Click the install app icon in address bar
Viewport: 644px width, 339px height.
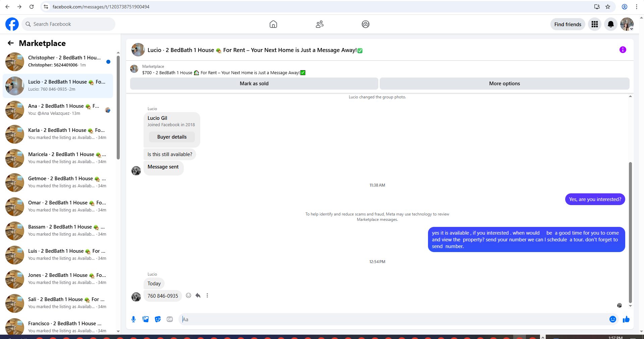597,7
